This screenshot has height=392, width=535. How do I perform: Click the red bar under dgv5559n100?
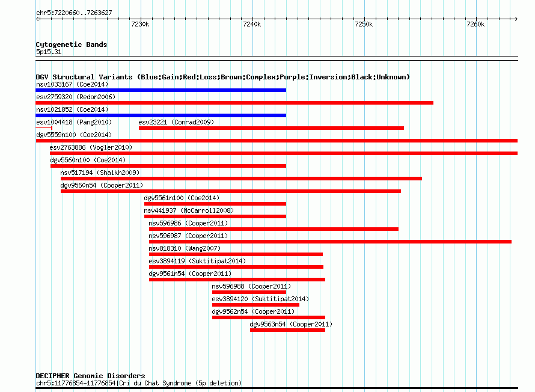[277, 141]
